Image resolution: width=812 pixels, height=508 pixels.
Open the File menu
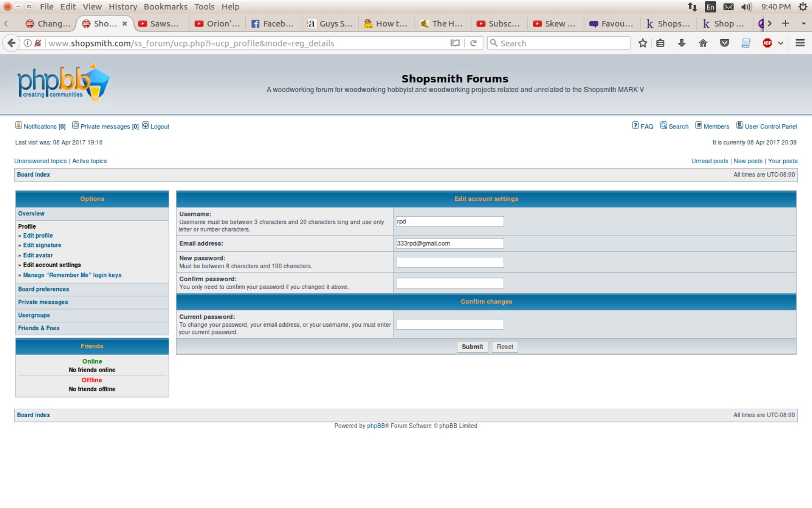coord(47,7)
